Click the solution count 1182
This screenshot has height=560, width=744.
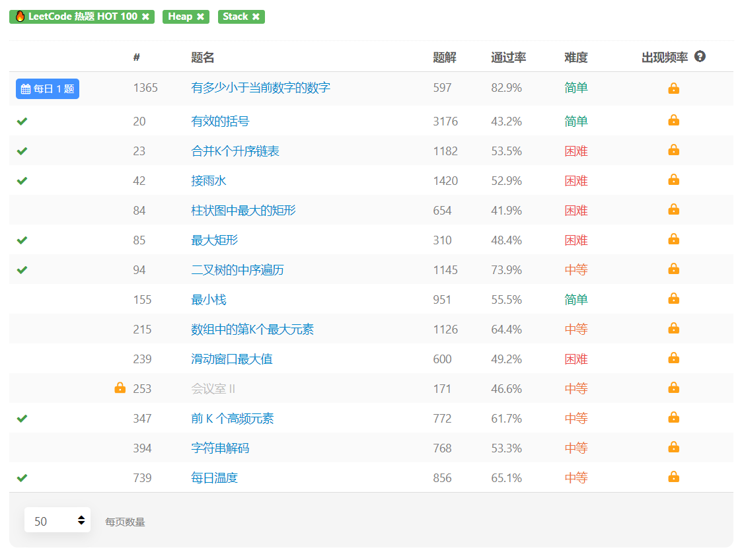coord(445,151)
